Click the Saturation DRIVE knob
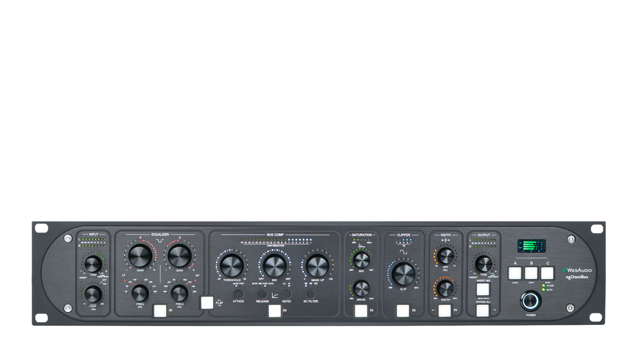This screenshot has height=362, width=644. click(361, 289)
